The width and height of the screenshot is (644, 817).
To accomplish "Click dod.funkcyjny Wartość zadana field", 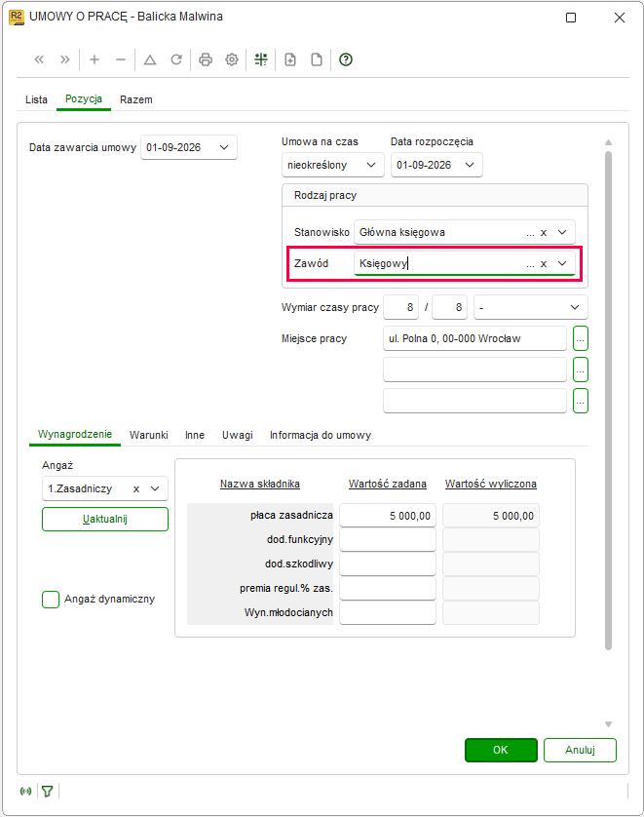I will click(388, 540).
